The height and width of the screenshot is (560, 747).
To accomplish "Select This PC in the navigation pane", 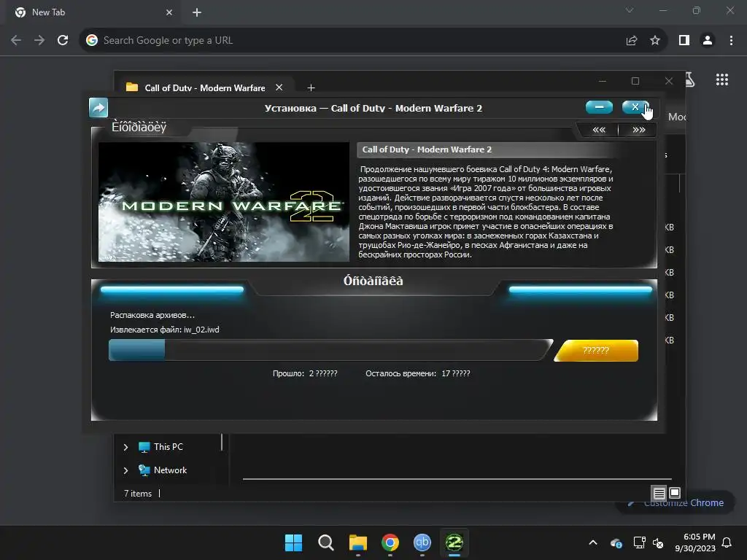I will coord(169,447).
